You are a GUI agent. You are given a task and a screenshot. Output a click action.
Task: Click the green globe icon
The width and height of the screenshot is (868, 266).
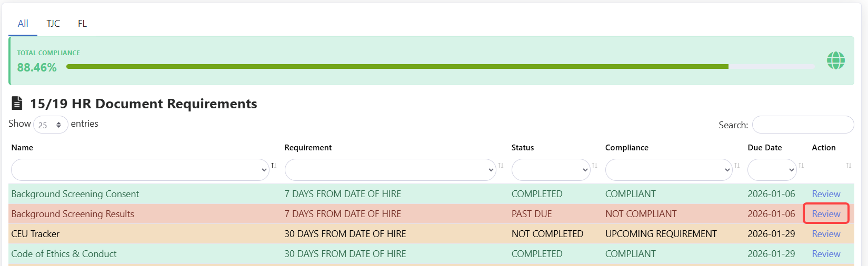[x=835, y=60]
